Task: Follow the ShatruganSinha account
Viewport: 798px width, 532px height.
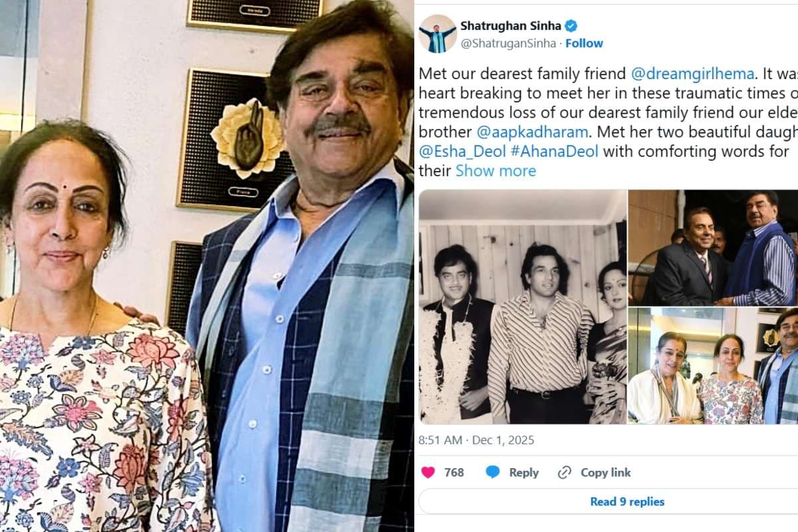Action: pos(584,43)
